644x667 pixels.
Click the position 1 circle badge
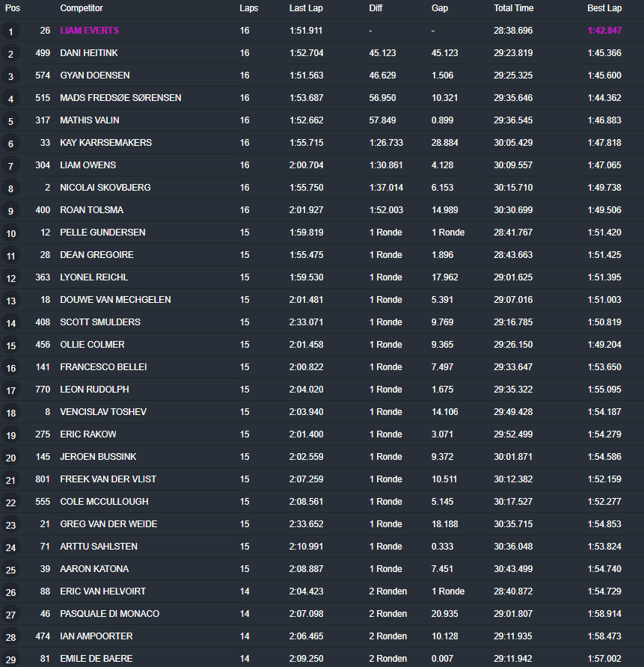[10, 31]
